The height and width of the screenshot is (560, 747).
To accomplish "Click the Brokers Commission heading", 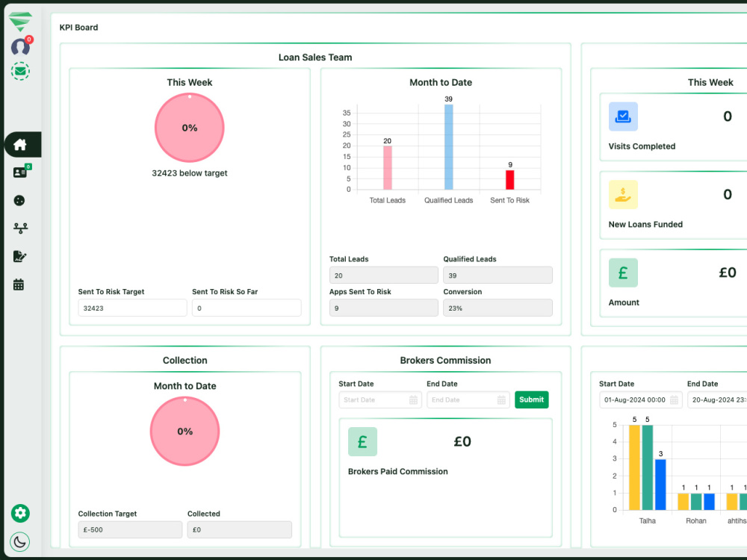I will [445, 361].
